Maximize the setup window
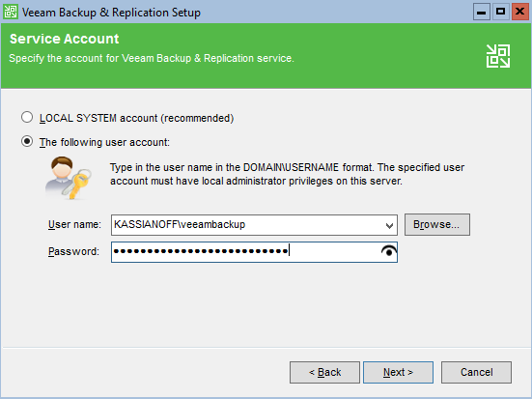Image resolution: width=532 pixels, height=399 pixels. (x=501, y=12)
